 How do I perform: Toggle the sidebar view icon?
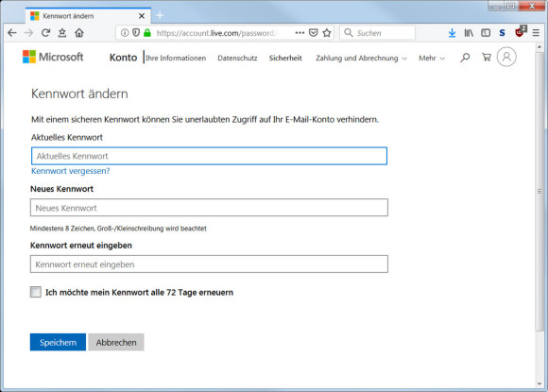(486, 33)
